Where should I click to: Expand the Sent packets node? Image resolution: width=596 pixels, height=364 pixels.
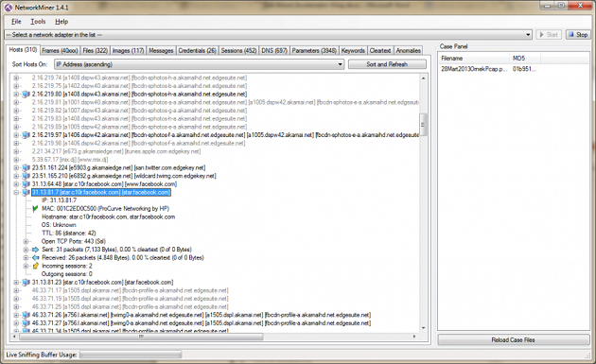pos(26,250)
